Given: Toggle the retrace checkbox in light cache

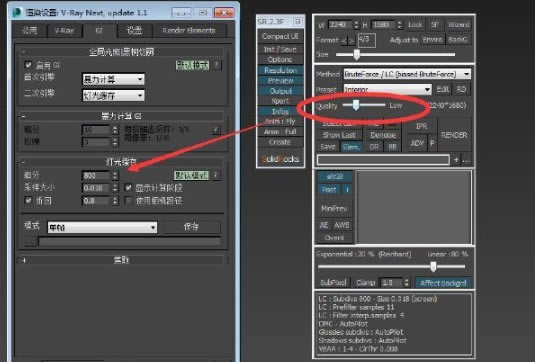Looking at the screenshot, I should click(28, 200).
